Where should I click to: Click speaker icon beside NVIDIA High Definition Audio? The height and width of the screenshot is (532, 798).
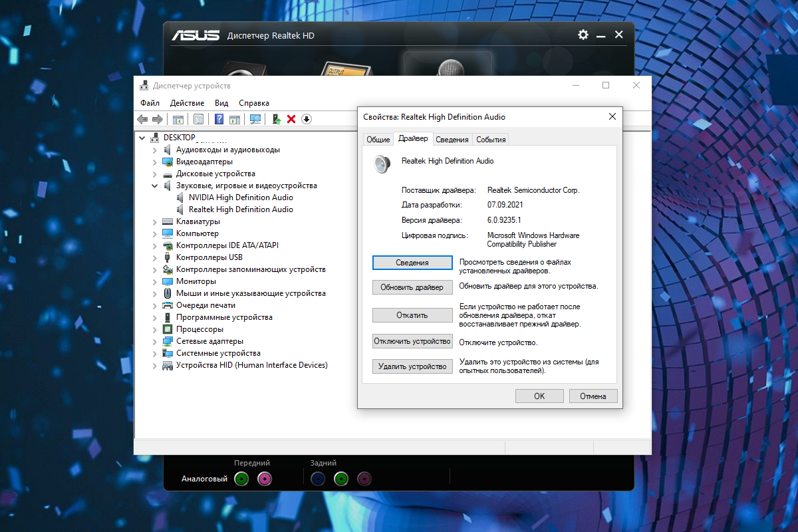pos(181,198)
